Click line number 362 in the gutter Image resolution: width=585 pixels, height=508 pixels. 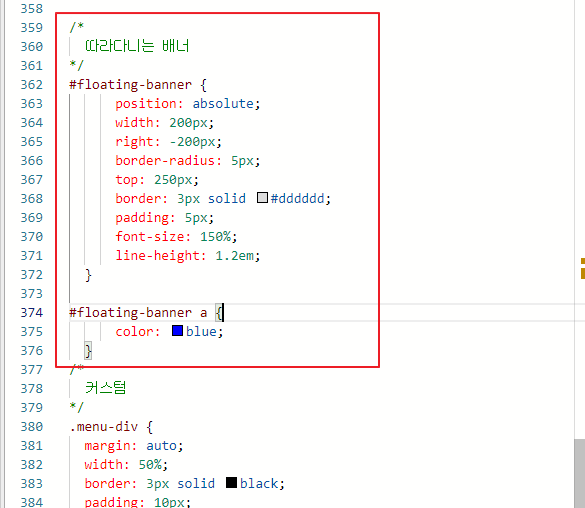coord(32,85)
